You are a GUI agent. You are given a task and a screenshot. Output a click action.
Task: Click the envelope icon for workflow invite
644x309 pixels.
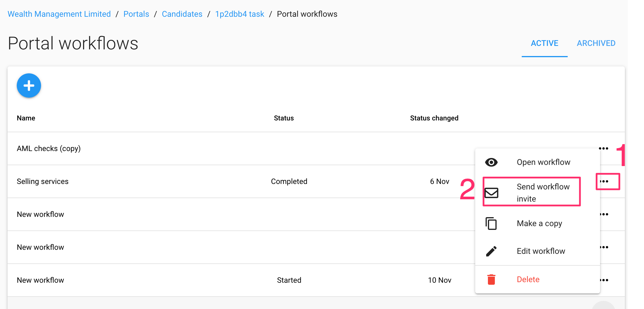click(x=491, y=193)
